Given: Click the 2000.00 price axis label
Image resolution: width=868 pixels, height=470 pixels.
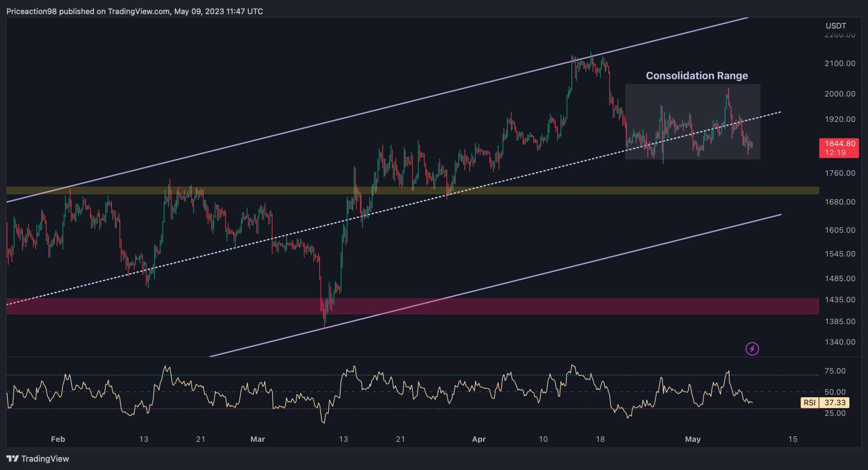Looking at the screenshot, I should [840, 94].
